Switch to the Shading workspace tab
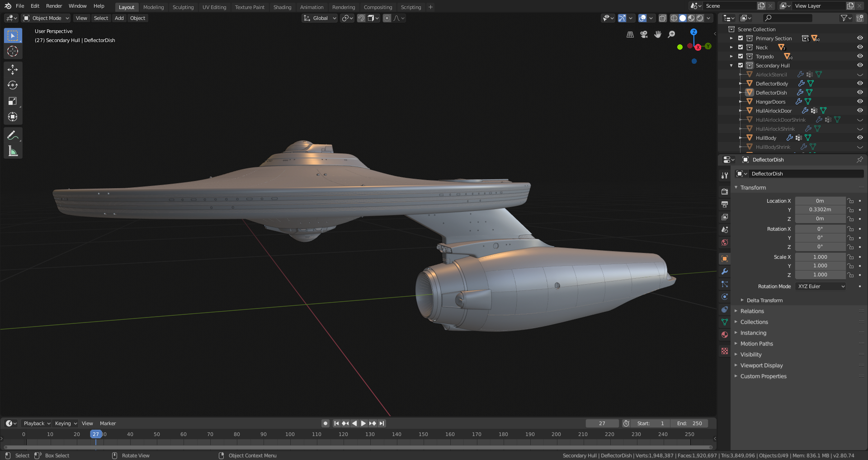868x460 pixels. [282, 7]
